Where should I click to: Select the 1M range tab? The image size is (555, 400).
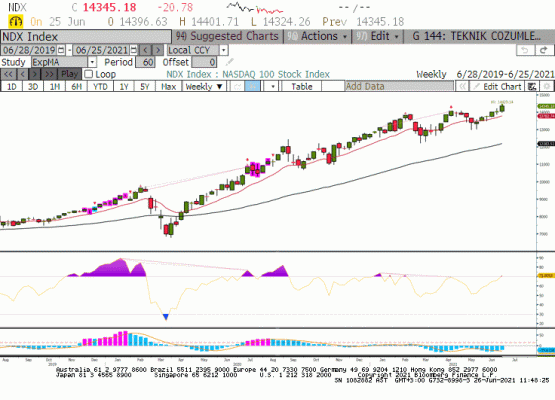pyautogui.click(x=55, y=86)
